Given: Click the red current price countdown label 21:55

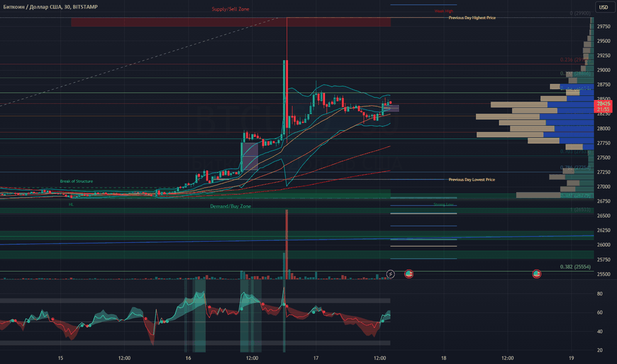Looking at the screenshot, I should tap(603, 109).
